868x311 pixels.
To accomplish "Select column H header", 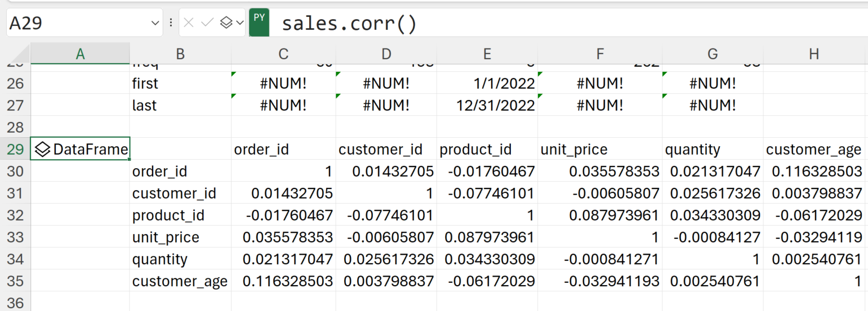I will (x=814, y=54).
